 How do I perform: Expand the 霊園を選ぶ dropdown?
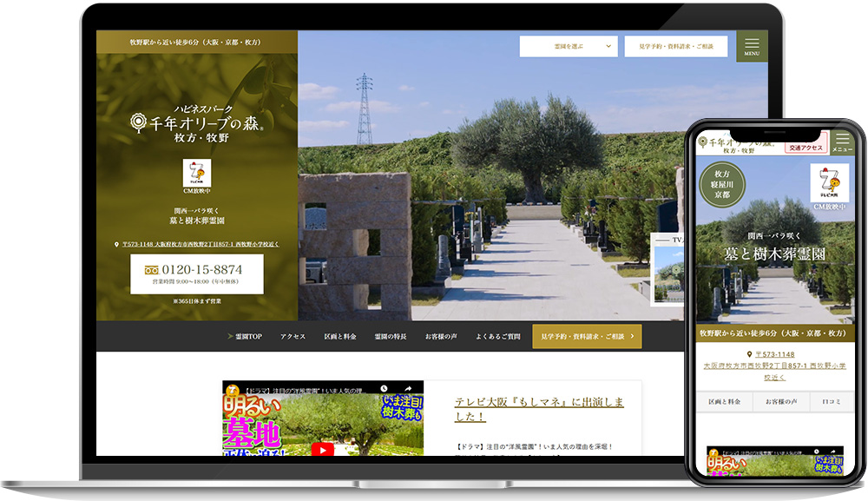click(x=569, y=47)
